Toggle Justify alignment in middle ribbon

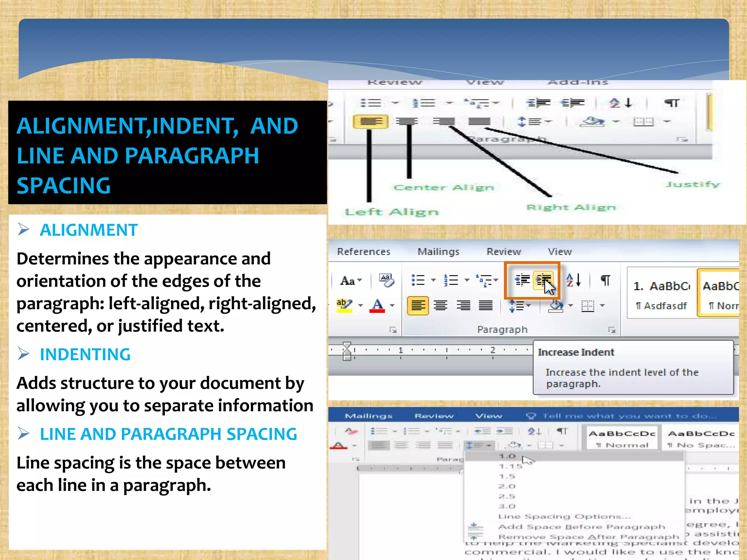485,305
